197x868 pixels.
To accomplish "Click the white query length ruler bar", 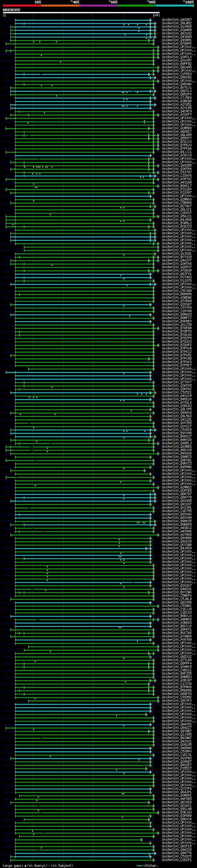I will click(81, 13).
